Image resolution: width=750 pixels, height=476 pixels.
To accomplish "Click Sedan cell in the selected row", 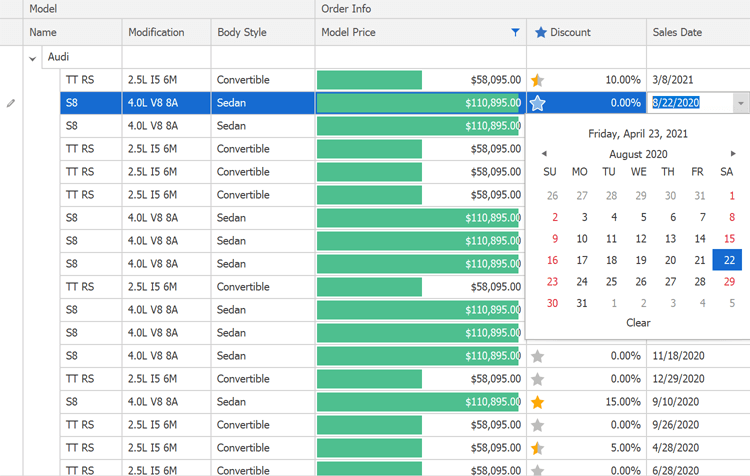I will point(263,103).
